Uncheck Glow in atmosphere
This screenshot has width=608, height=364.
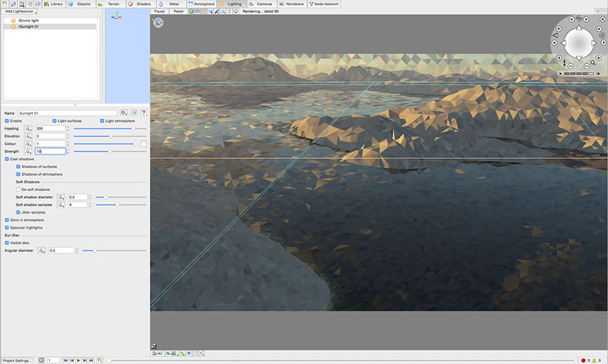pos(7,220)
